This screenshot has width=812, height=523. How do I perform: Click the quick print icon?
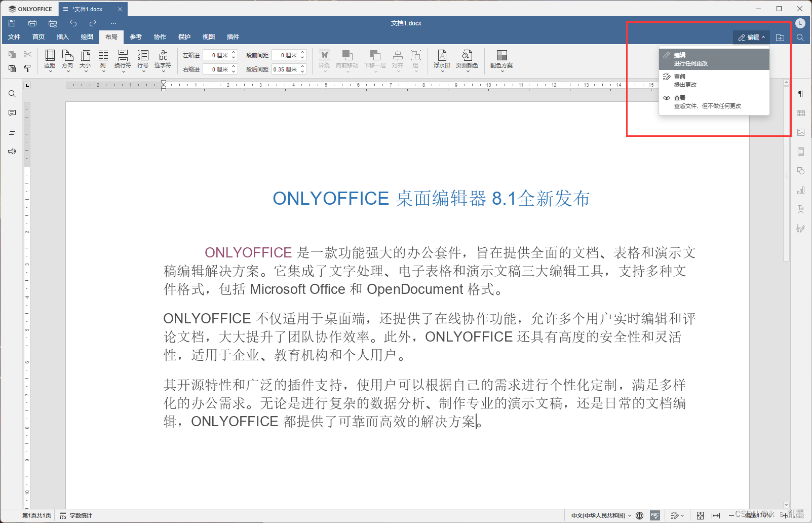(53, 23)
